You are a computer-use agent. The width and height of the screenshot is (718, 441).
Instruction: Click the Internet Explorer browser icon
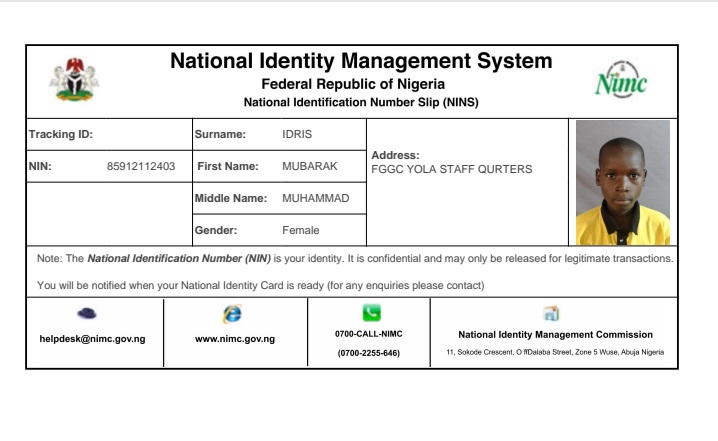coord(232,313)
